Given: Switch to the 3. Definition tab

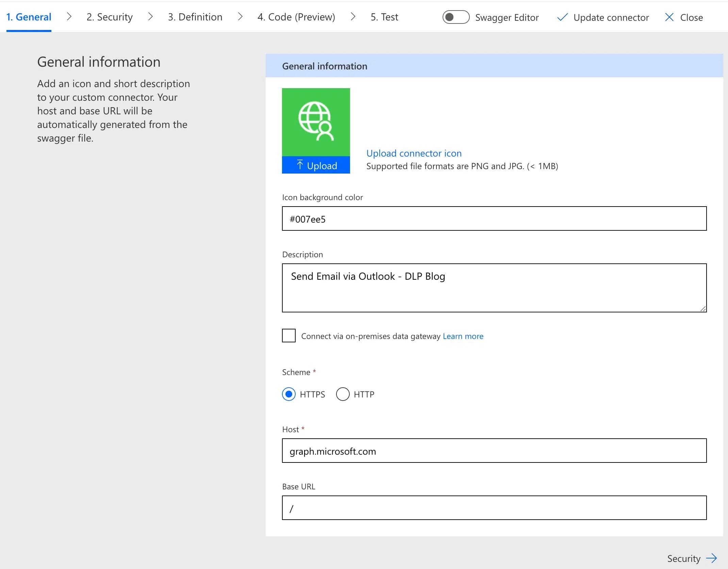Looking at the screenshot, I should point(195,17).
